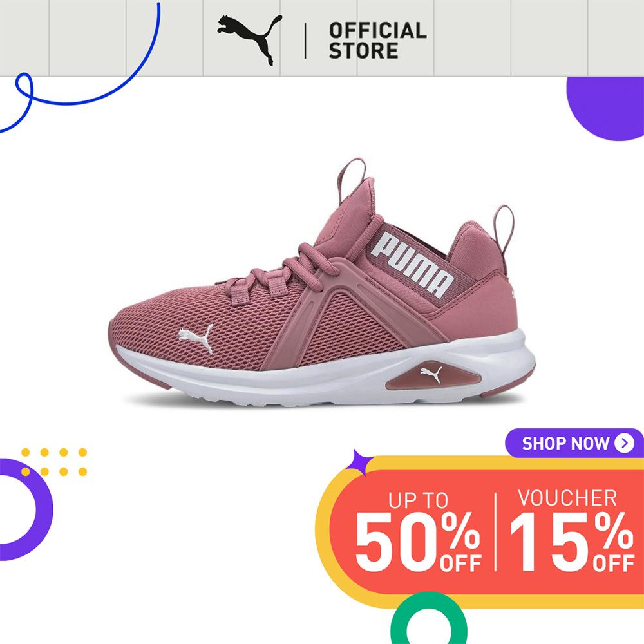Click the yellow dot grid pattern

point(54,462)
